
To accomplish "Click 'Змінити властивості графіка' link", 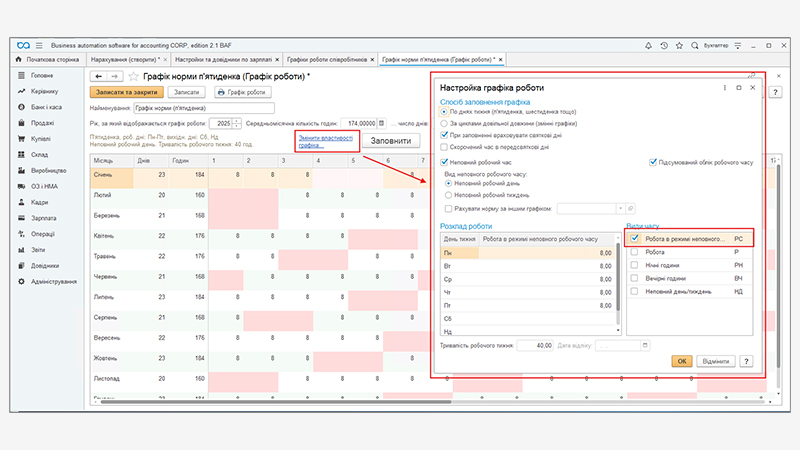I will click(325, 141).
